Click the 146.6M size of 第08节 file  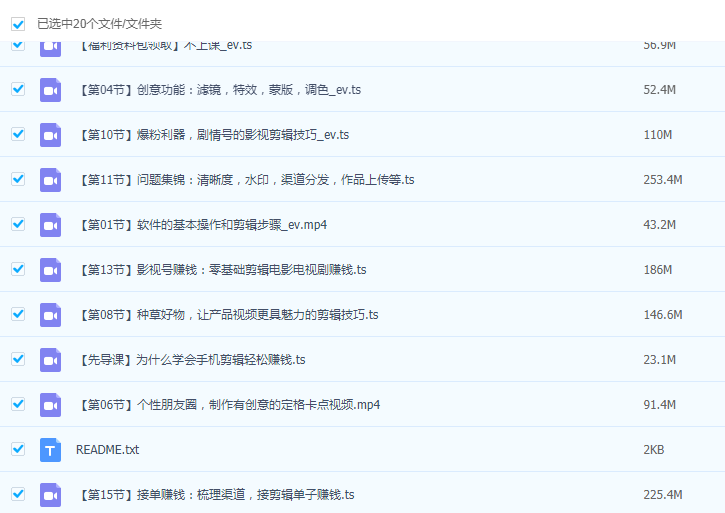pyautogui.click(x=663, y=315)
